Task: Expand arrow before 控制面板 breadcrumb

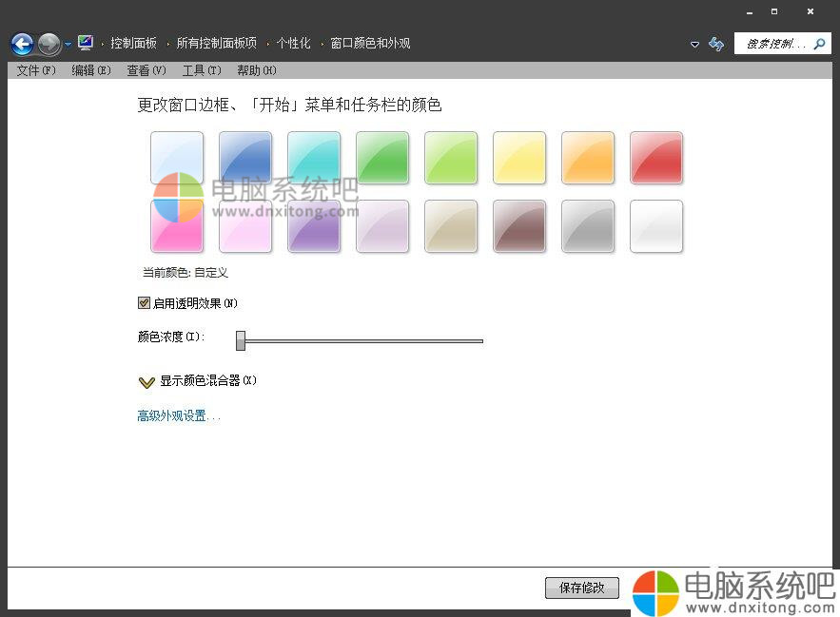Action: (x=103, y=44)
